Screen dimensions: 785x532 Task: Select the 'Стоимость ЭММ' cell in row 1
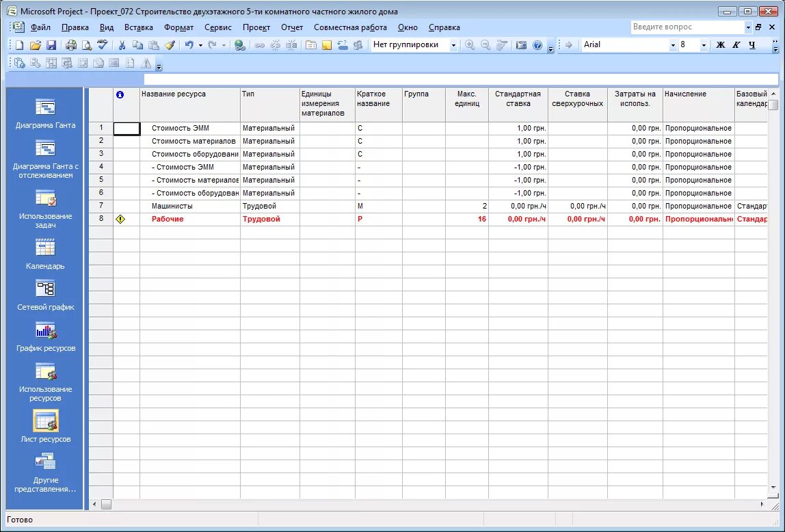[x=190, y=128]
